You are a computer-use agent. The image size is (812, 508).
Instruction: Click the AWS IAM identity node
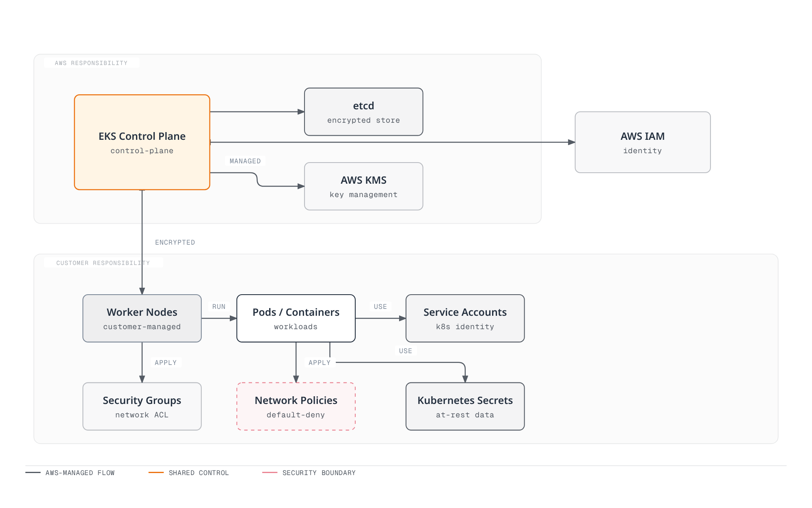tap(643, 142)
